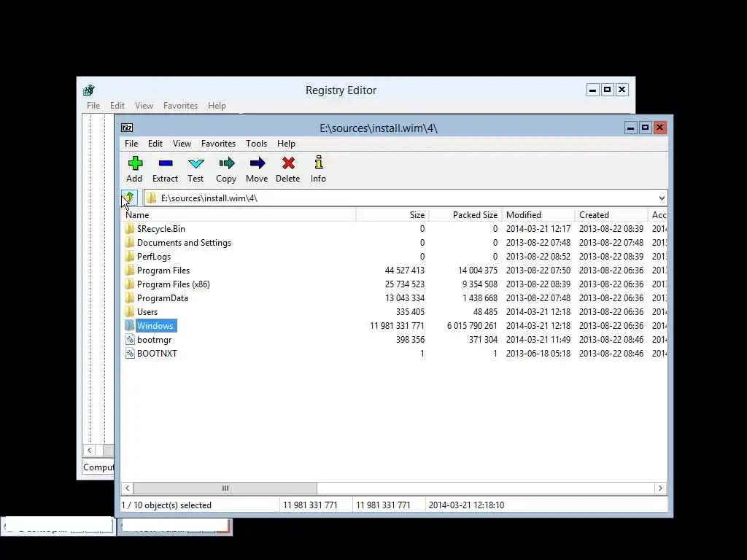Select the Program Files folder icon
This screenshot has height=560, width=747.
[x=129, y=271]
